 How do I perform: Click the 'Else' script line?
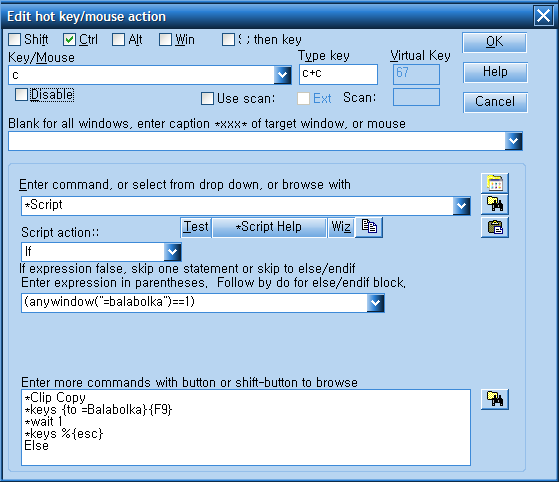[x=36, y=446]
